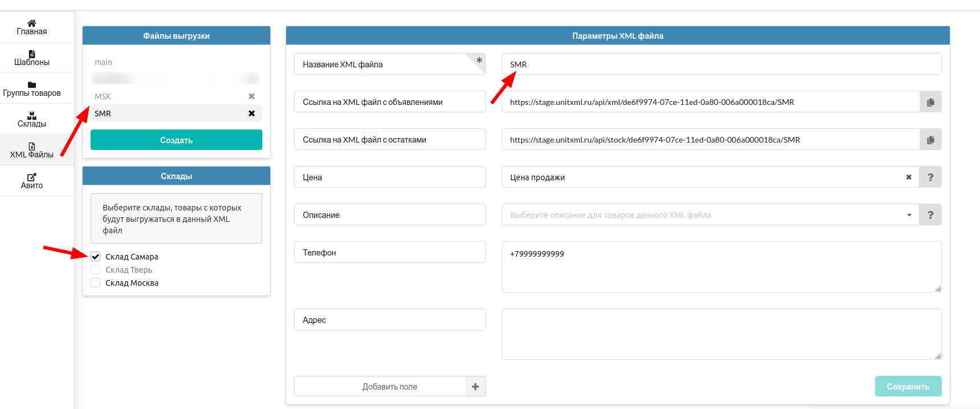Open the Главная home page
Screen dimensions: 980x409
tap(32, 27)
